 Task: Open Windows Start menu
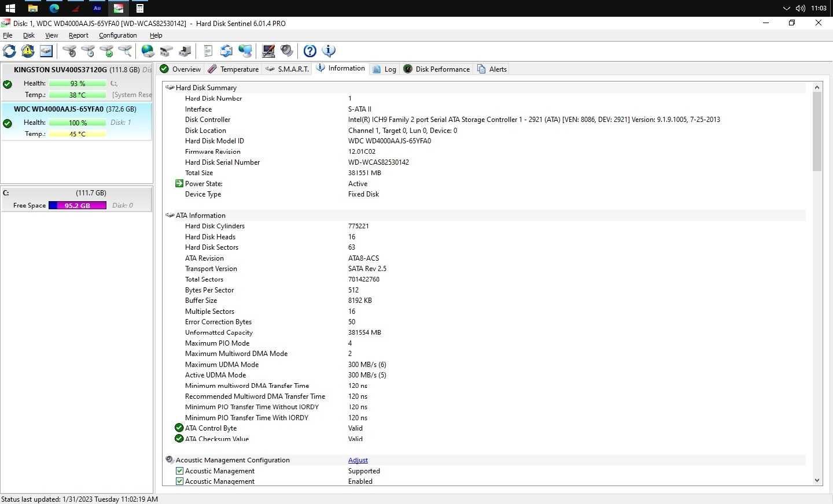click(x=10, y=8)
